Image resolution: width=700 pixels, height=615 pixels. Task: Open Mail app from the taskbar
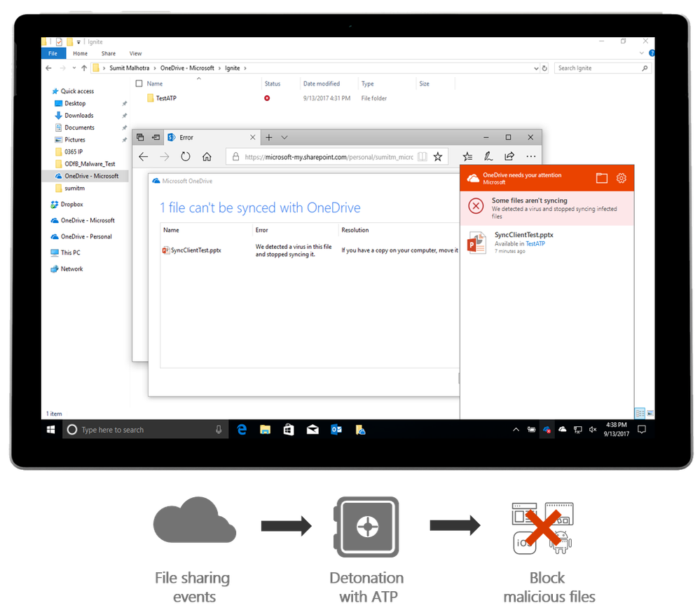coord(313,430)
